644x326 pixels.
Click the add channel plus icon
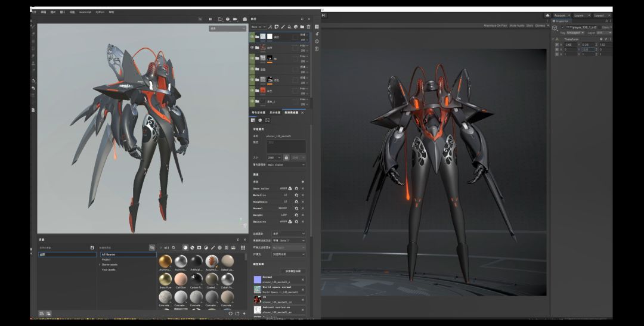point(302,181)
